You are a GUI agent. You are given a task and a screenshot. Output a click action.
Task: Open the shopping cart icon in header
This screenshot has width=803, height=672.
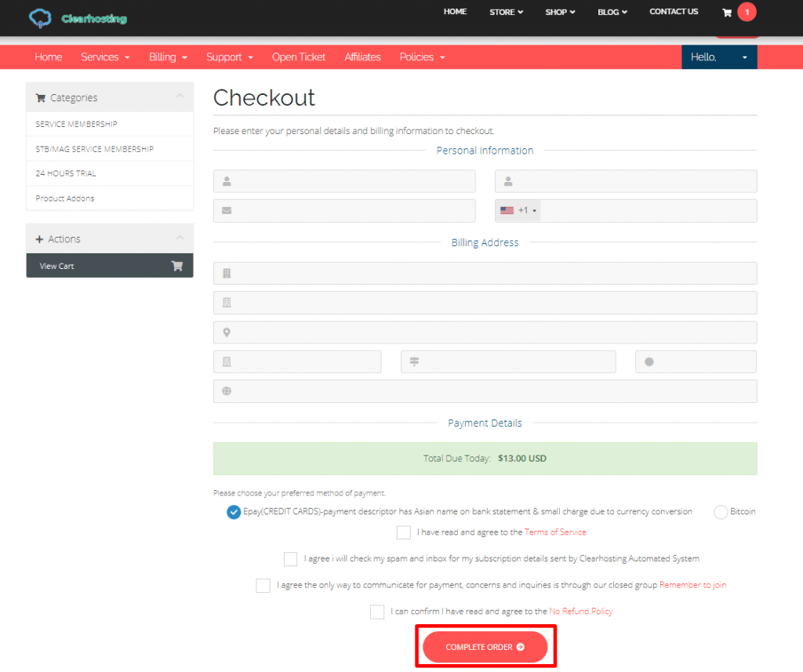(x=727, y=13)
